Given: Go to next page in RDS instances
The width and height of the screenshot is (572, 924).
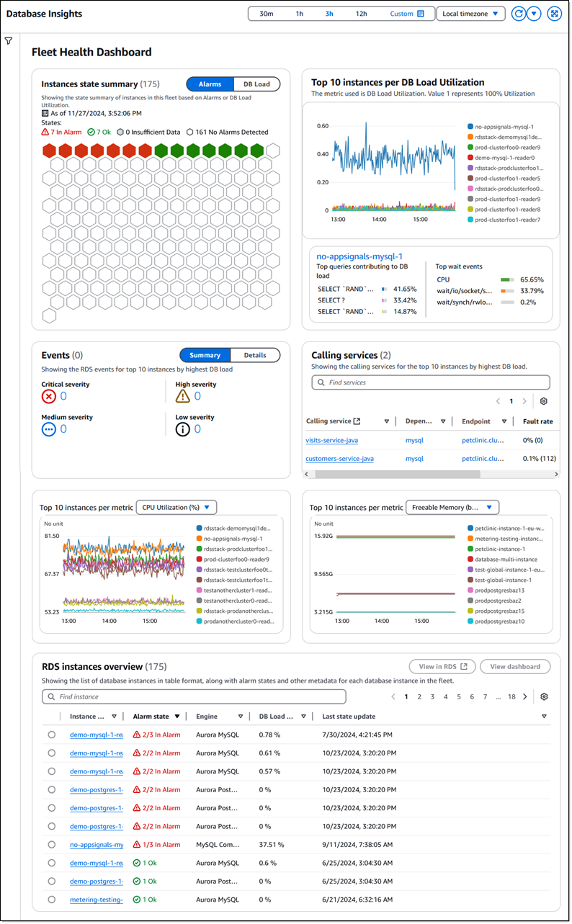Looking at the screenshot, I should tap(524, 696).
